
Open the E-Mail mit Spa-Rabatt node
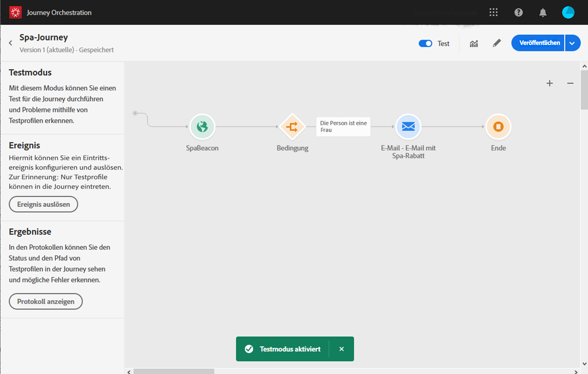pyautogui.click(x=408, y=127)
